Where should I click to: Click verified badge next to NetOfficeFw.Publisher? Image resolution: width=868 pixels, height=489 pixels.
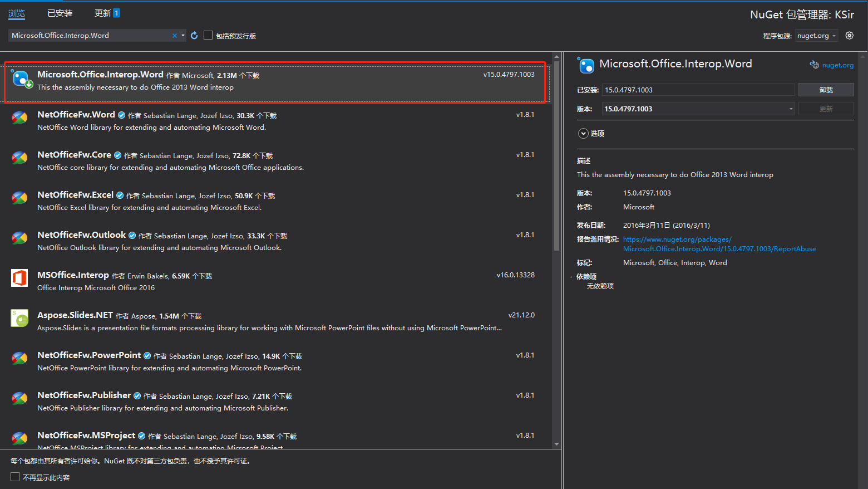(x=137, y=396)
